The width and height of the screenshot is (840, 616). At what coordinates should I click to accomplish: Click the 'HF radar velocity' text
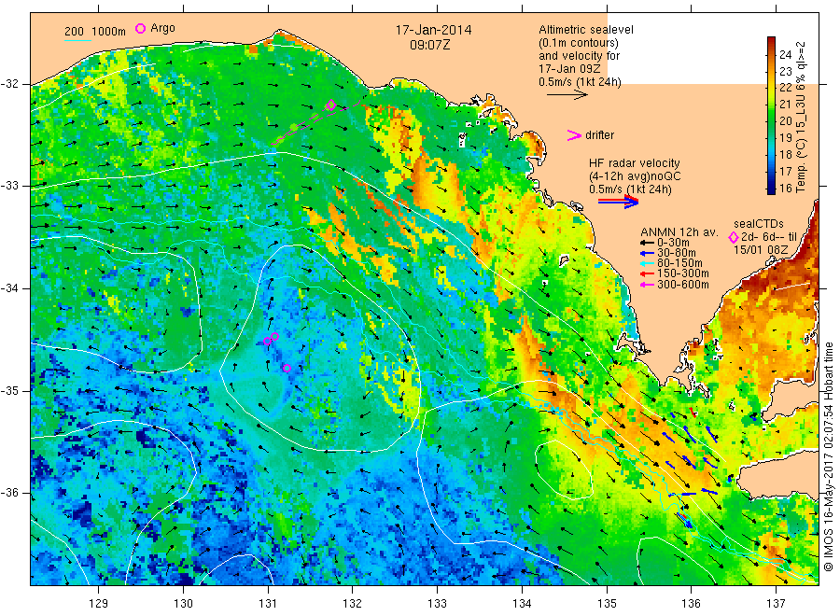(635, 162)
